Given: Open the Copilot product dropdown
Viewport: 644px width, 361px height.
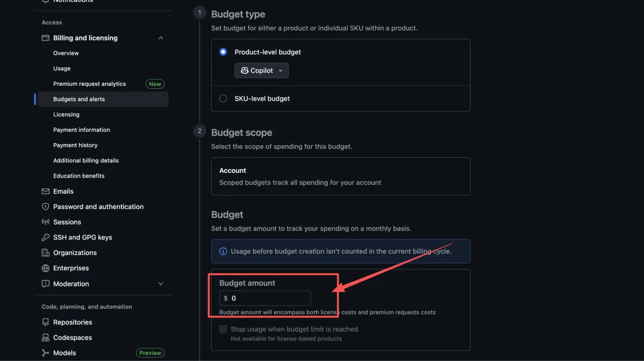Looking at the screenshot, I should point(261,70).
